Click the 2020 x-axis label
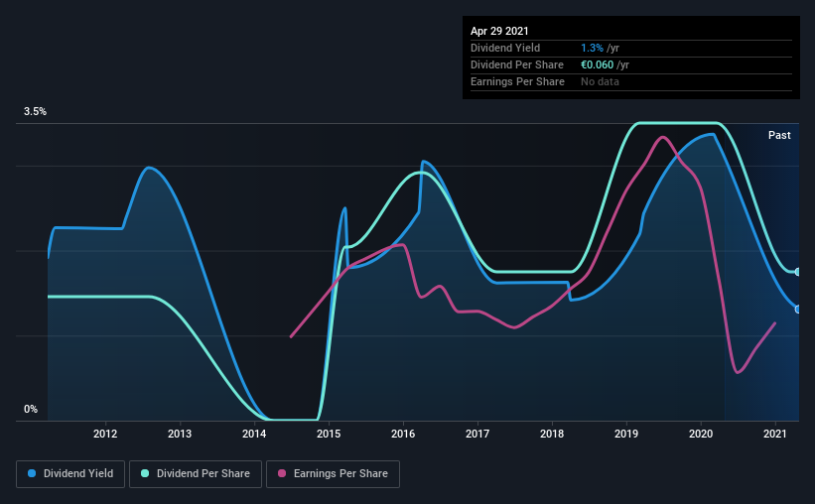Viewport: 815px width, 504px height. point(701,434)
